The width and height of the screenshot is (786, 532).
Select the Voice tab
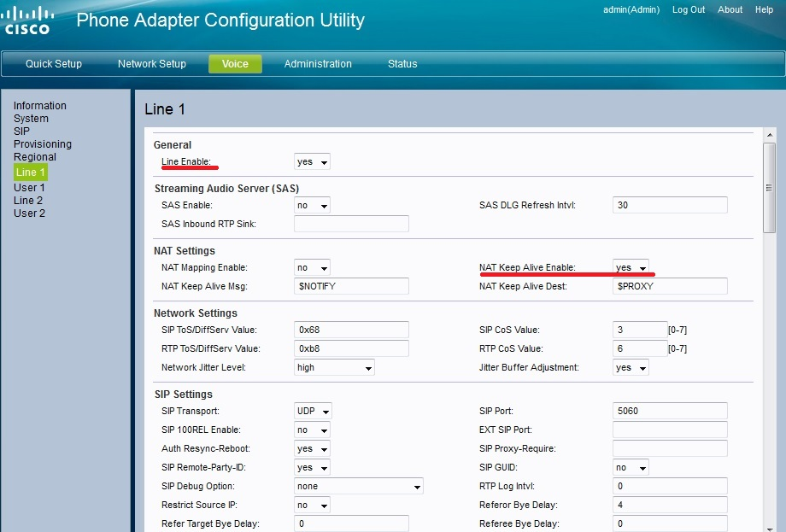[x=235, y=64]
